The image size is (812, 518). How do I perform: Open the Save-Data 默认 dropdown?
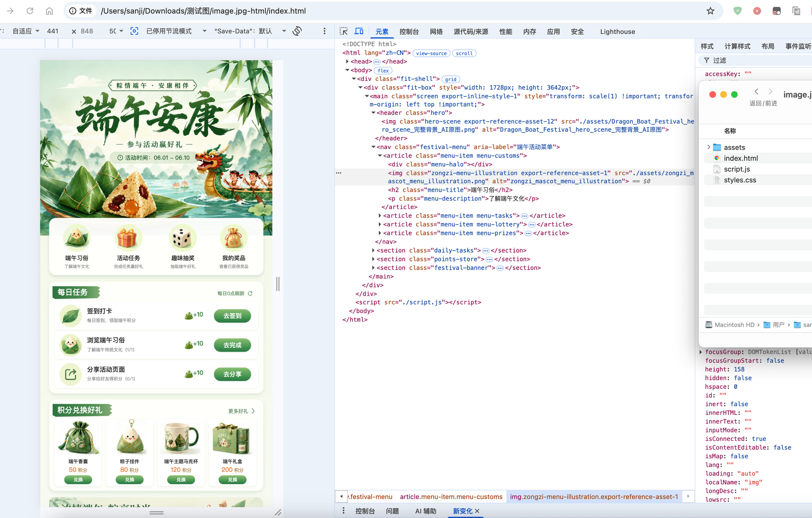coord(250,31)
